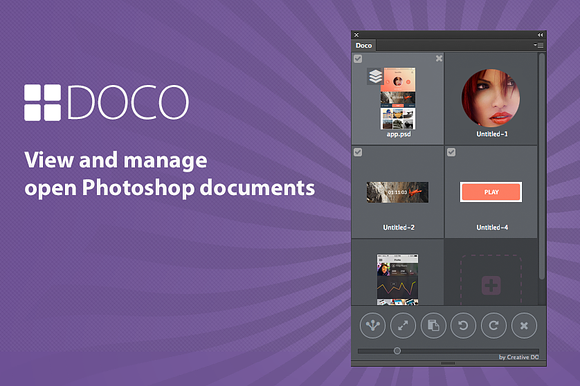Screen dimensions: 580x386
Task: Click the 'by Creative DO' credit link
Action: (x=518, y=357)
